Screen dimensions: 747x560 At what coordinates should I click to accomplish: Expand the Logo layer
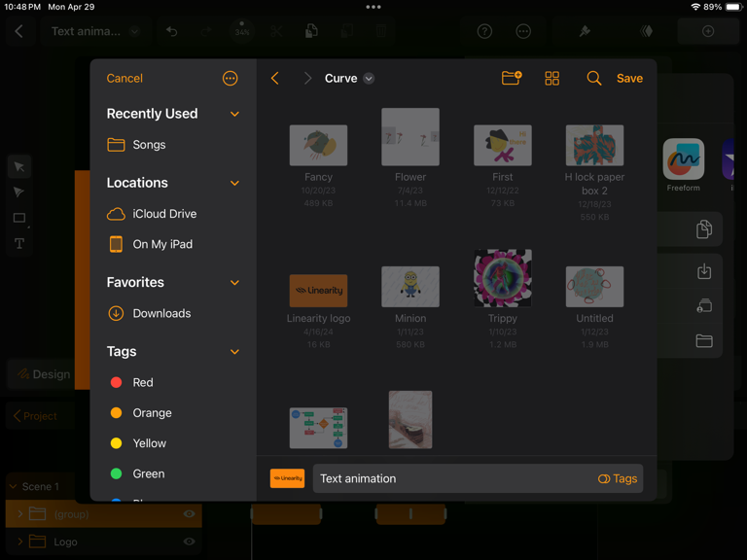click(x=20, y=542)
